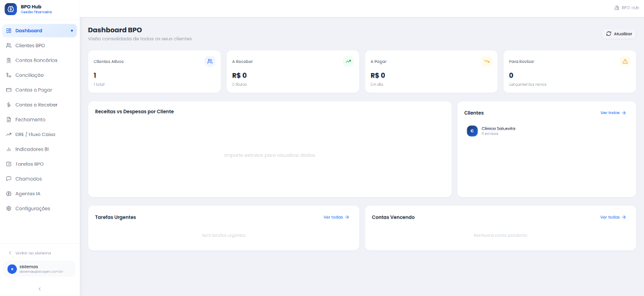
Task: Open DRE / Fluxo Caixa page
Action: click(40, 134)
